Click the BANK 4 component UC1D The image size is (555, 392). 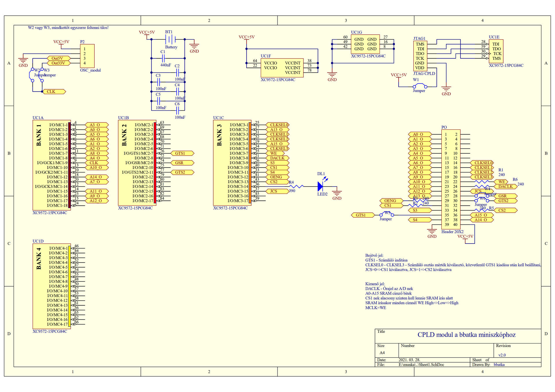[x=51, y=286]
